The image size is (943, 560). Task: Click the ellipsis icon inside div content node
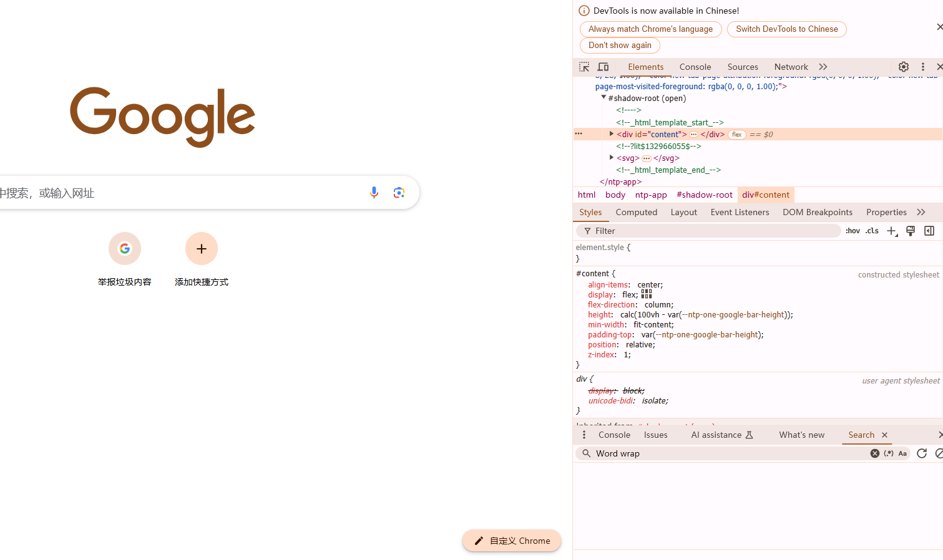click(x=693, y=134)
